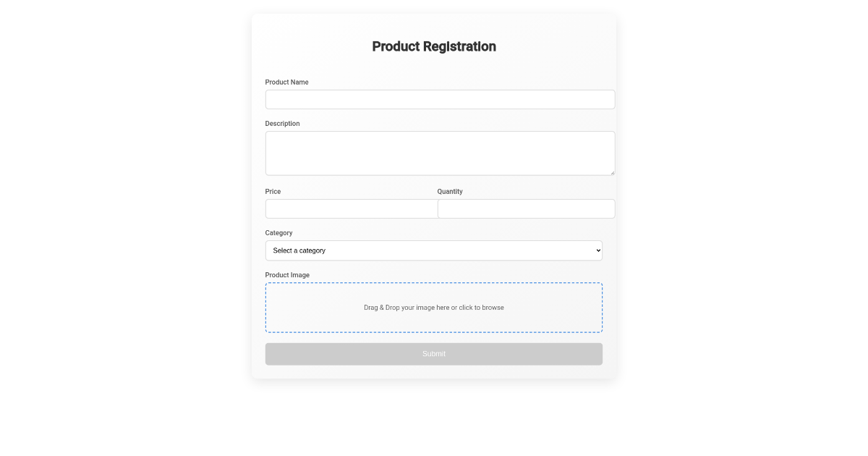Click the Price input box

(352, 208)
